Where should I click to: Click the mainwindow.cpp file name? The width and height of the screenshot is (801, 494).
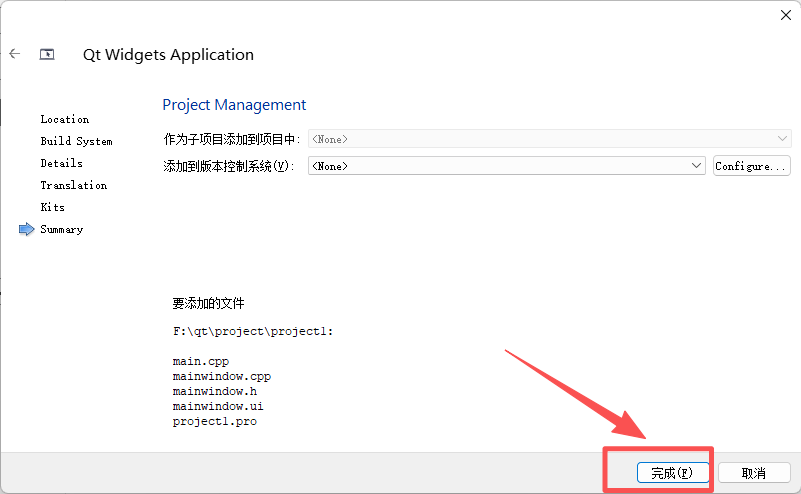coord(222,377)
